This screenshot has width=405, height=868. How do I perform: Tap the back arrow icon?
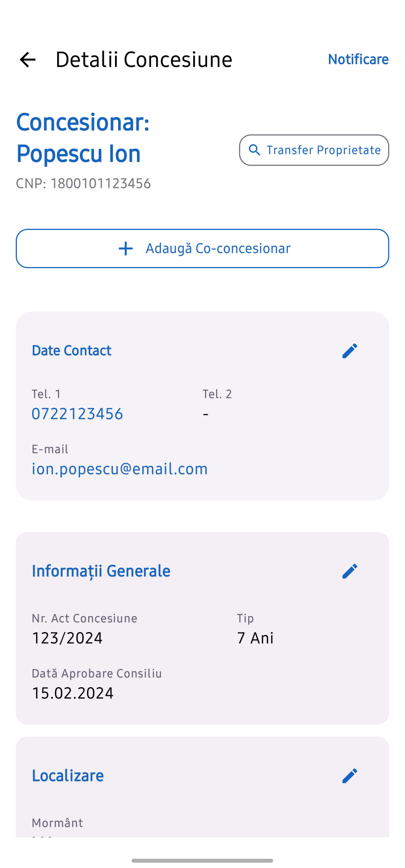28,60
